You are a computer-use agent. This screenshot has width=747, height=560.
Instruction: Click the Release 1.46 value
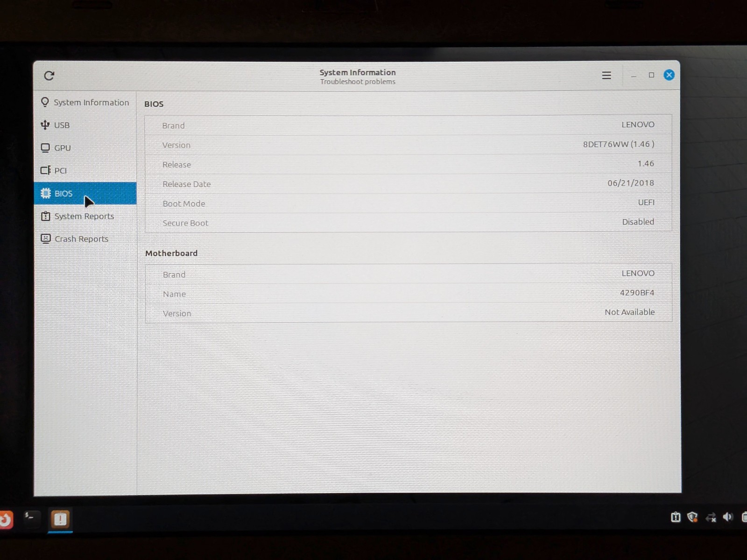tap(646, 163)
